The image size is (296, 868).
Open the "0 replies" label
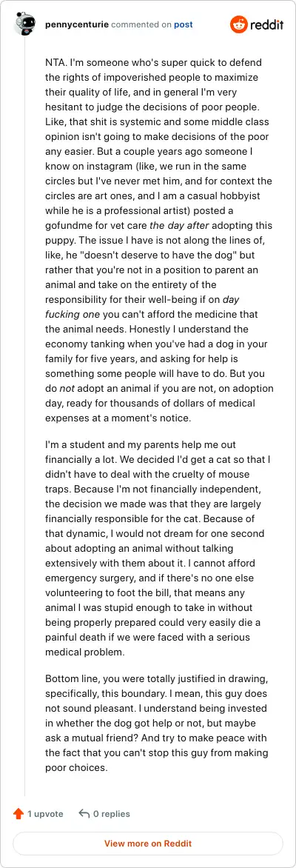coord(112,814)
